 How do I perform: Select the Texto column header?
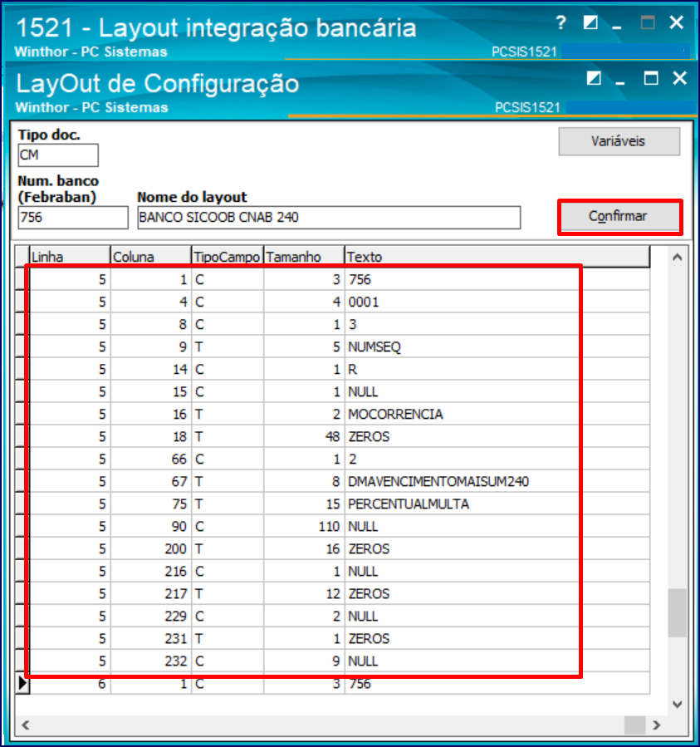(497, 257)
